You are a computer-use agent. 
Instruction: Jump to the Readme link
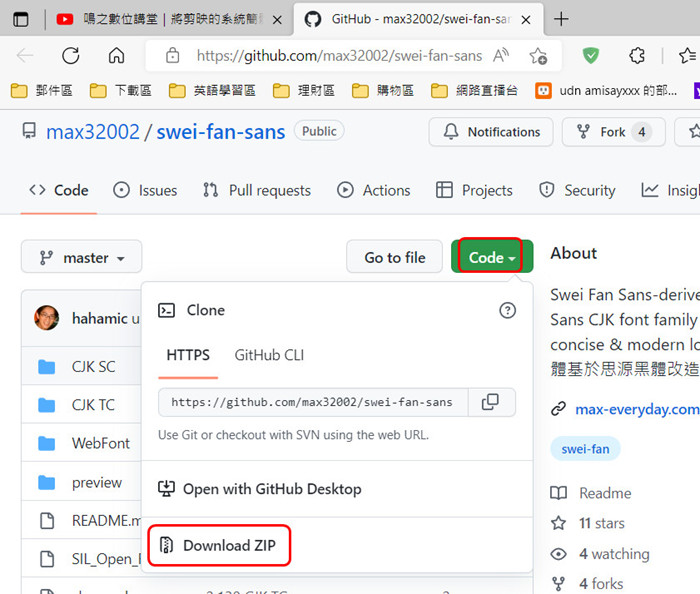(x=591, y=493)
